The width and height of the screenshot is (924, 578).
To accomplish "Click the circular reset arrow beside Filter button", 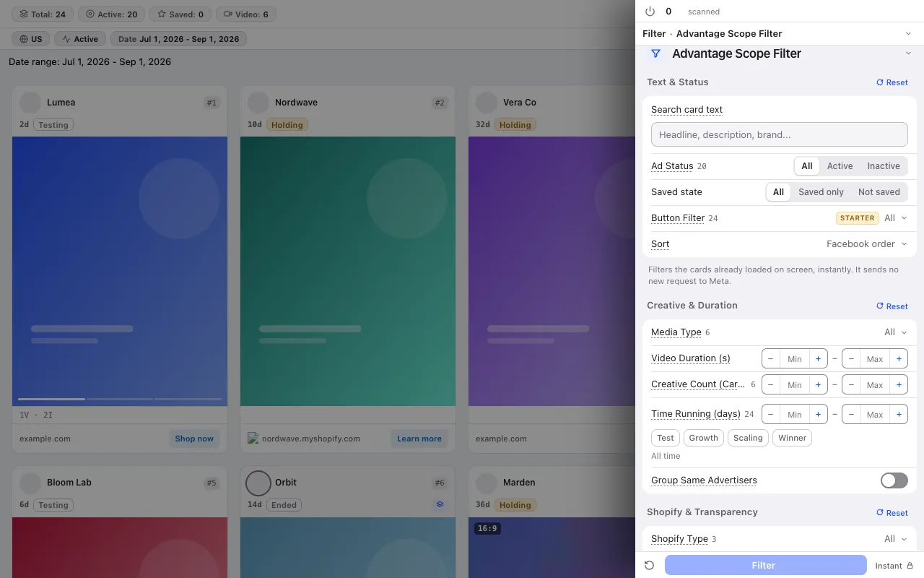I will (x=649, y=566).
